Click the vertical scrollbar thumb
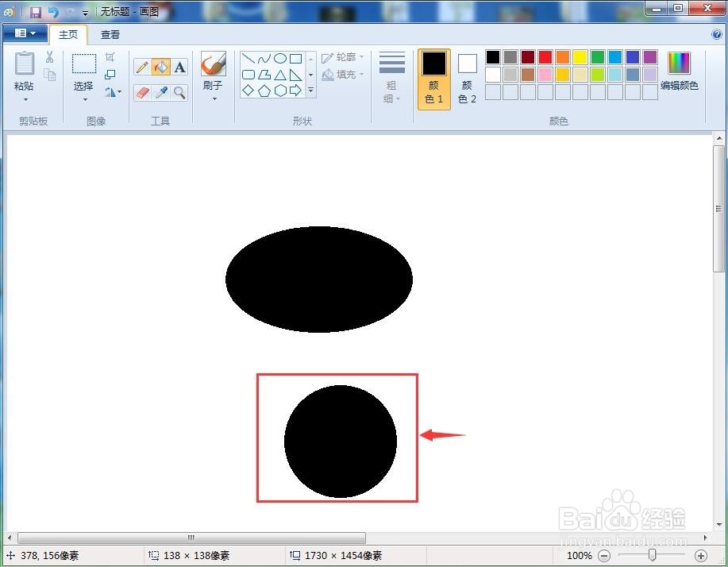 click(x=718, y=209)
